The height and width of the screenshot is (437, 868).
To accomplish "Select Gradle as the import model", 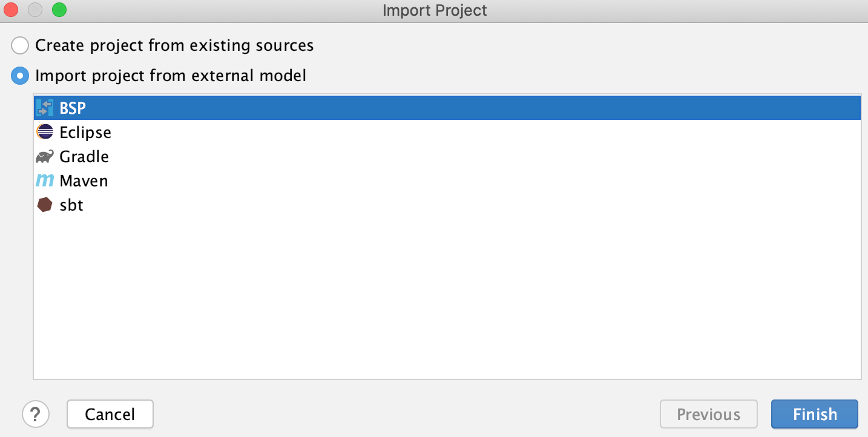I will pos(84,156).
